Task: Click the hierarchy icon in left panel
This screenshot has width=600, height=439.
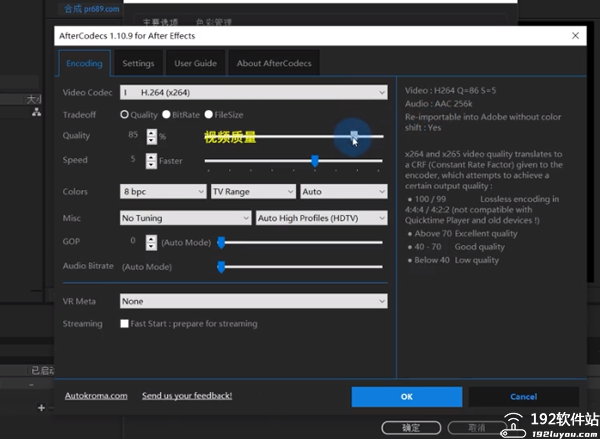Action: click(36, 112)
